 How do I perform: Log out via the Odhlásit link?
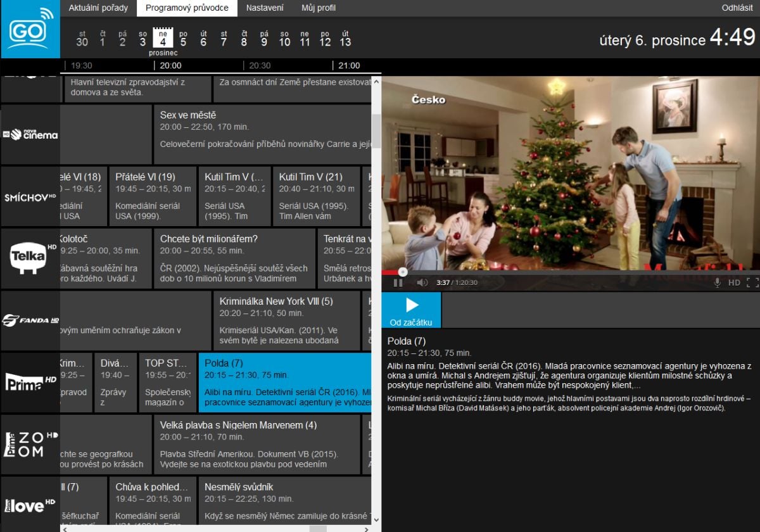tap(737, 8)
